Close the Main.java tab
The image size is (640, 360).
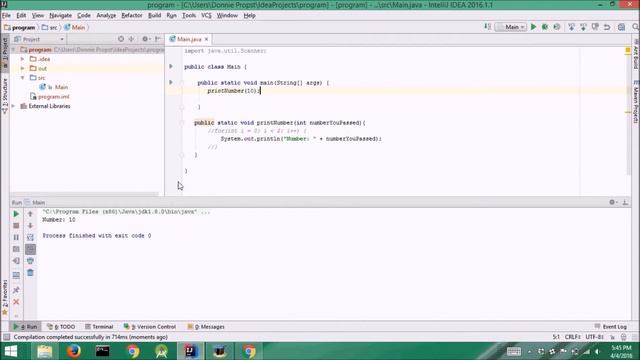coord(207,39)
